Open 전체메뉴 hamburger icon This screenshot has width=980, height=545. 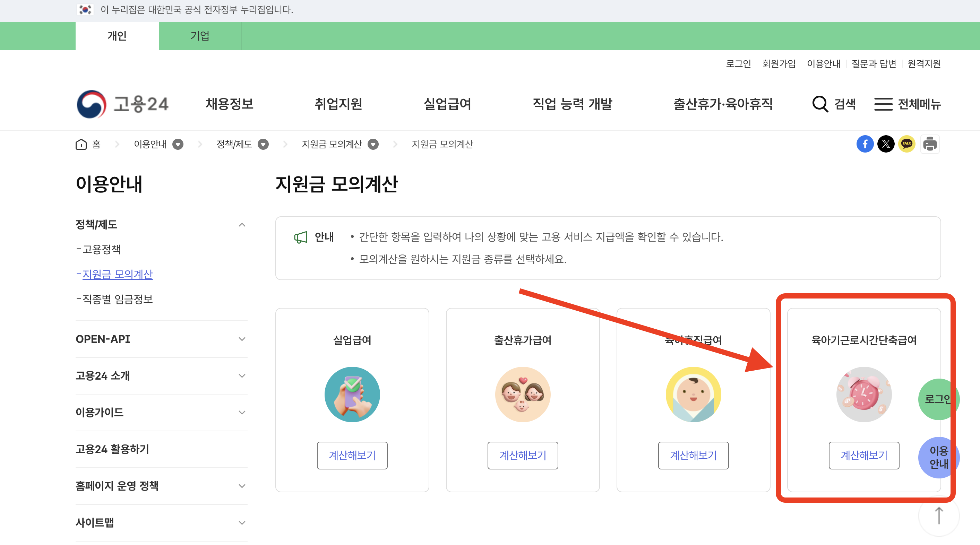883,104
